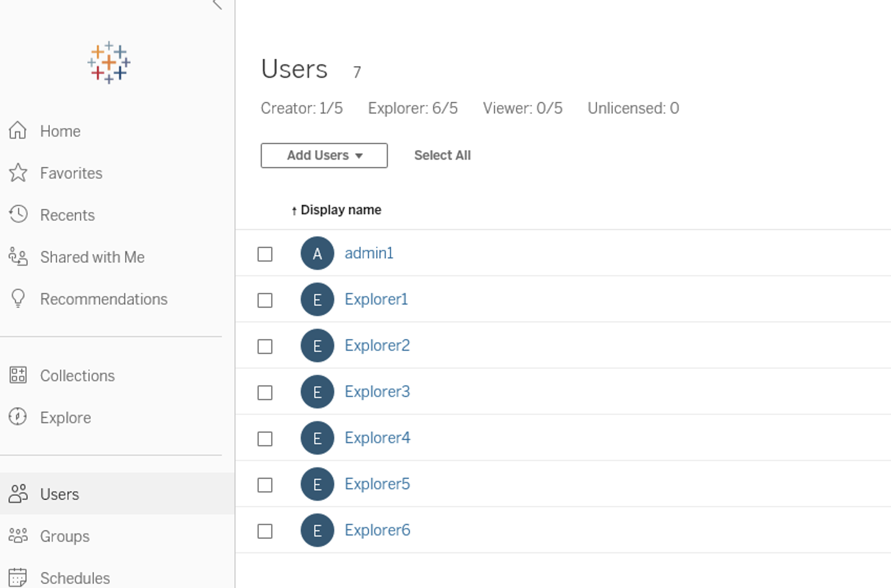Open the Schedules calendar icon
891x588 pixels.
click(x=18, y=576)
